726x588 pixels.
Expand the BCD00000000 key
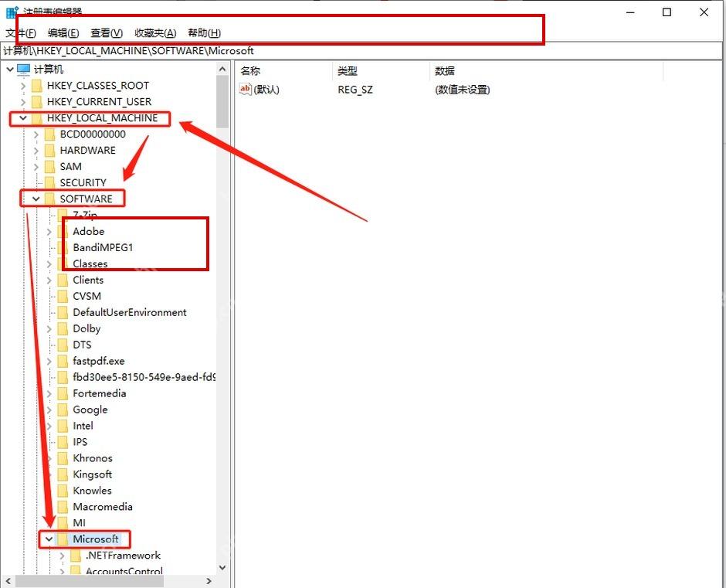(36, 134)
